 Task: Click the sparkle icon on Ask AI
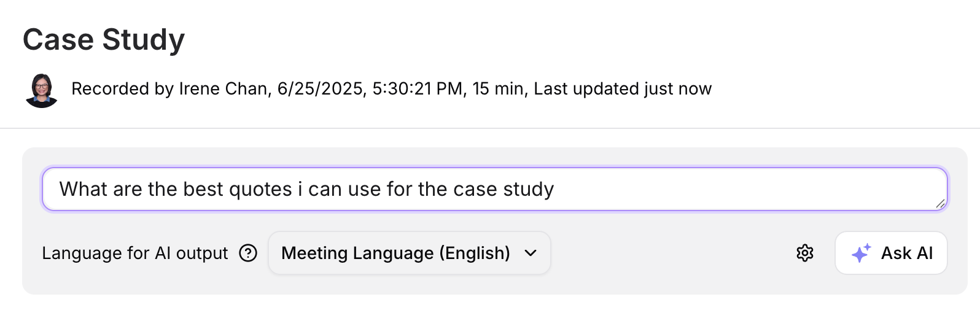[x=861, y=253]
